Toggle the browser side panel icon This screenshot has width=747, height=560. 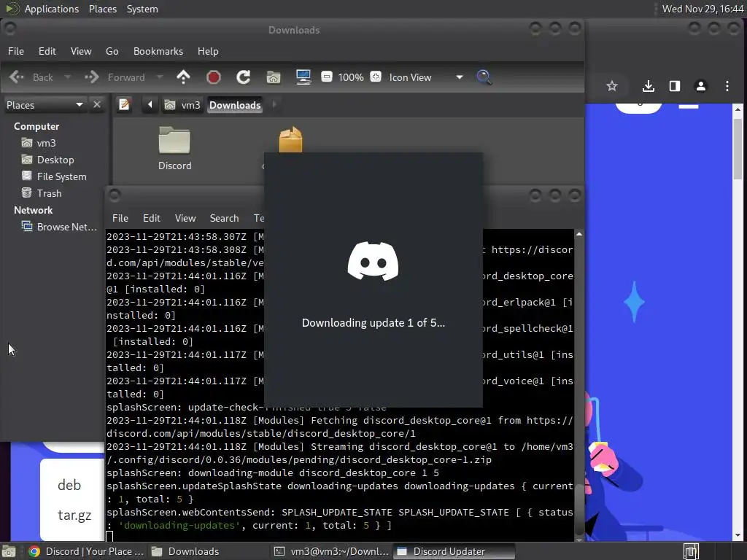click(x=675, y=86)
